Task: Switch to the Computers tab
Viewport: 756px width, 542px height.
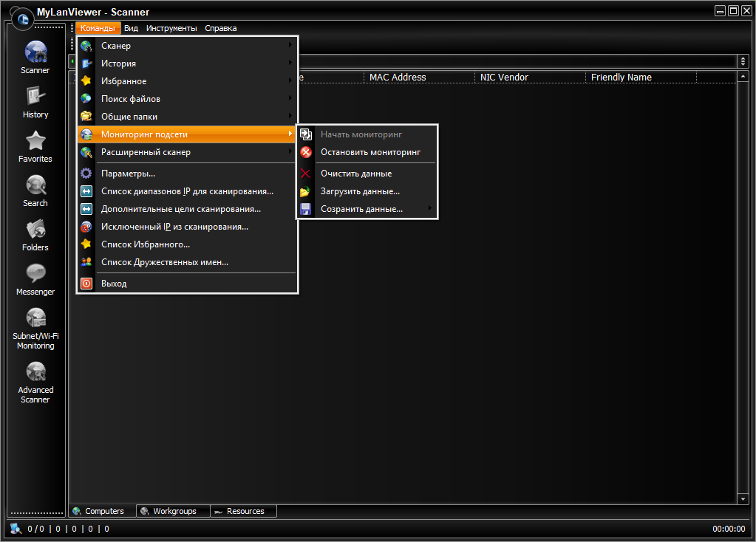Action: click(103, 511)
